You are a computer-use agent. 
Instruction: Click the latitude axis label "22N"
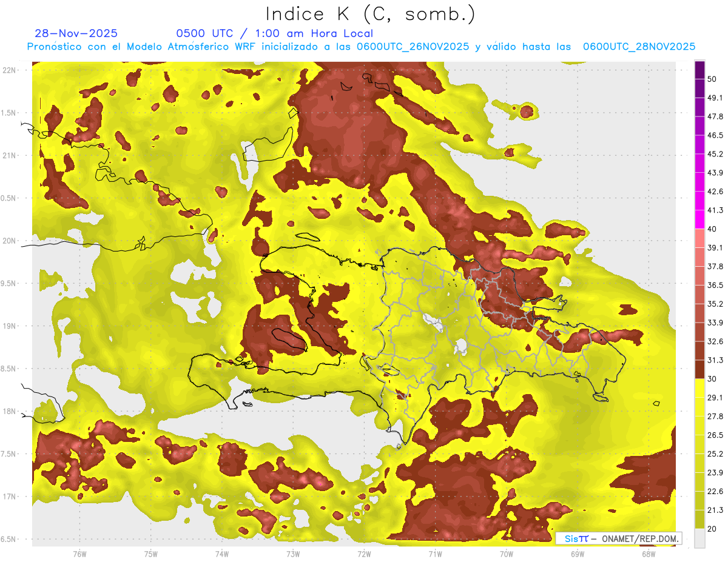pyautogui.click(x=9, y=70)
